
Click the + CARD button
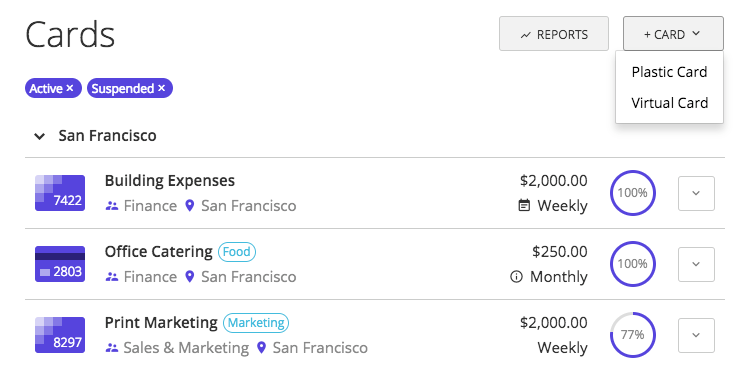(x=673, y=34)
